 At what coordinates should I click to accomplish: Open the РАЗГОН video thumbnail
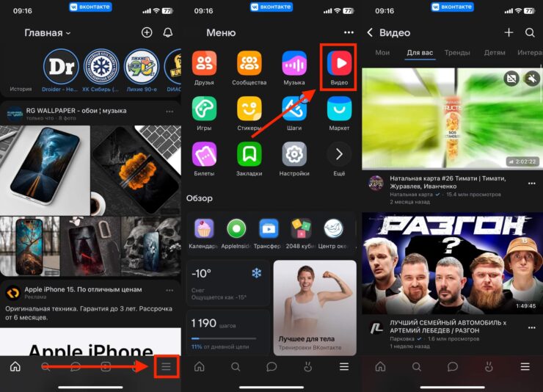(451, 262)
